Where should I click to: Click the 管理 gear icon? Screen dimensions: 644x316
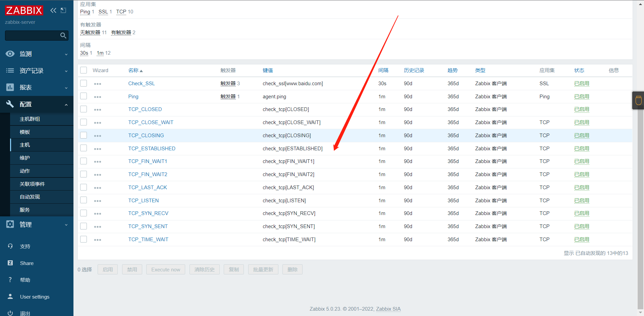[10, 224]
